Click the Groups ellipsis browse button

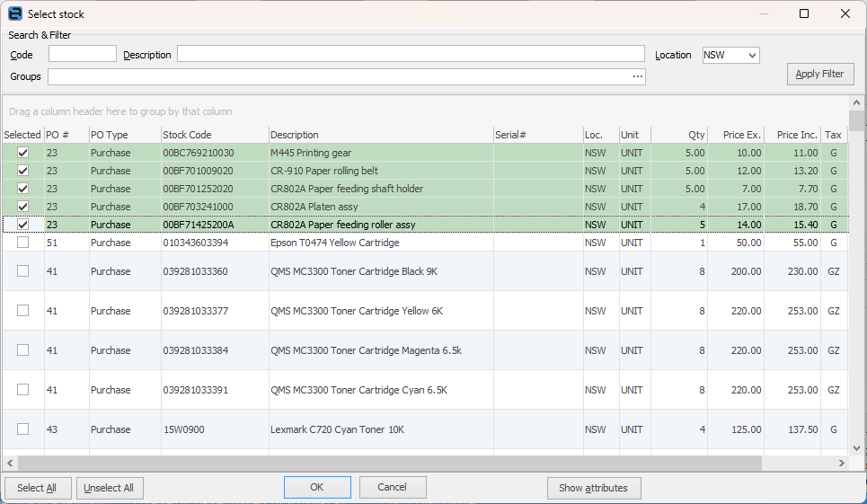(637, 77)
